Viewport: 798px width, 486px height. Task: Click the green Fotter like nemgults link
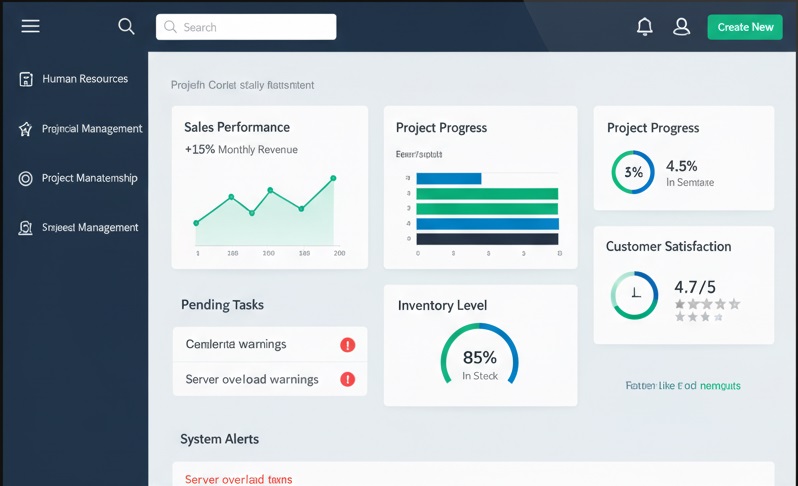coord(682,385)
